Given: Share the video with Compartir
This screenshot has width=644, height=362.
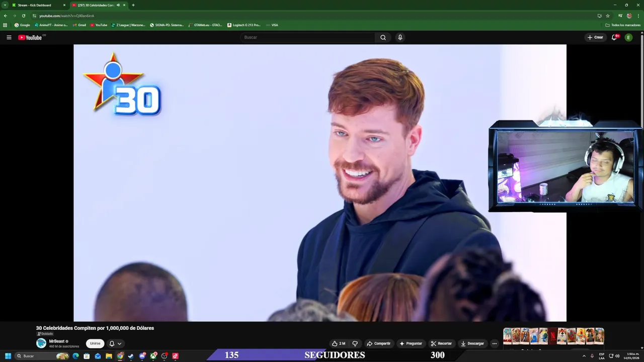Looking at the screenshot, I should point(378,343).
